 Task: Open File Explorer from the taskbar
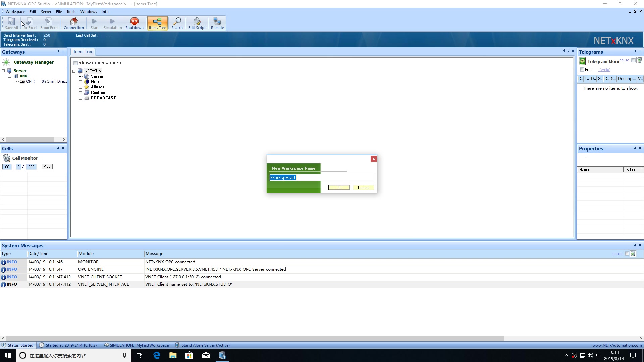[173, 355]
